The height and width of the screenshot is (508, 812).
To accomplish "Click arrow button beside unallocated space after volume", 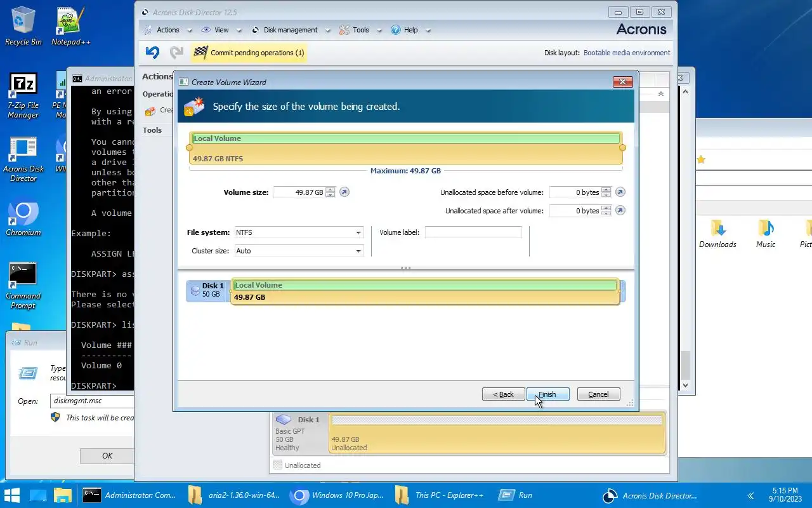I will coord(620,211).
